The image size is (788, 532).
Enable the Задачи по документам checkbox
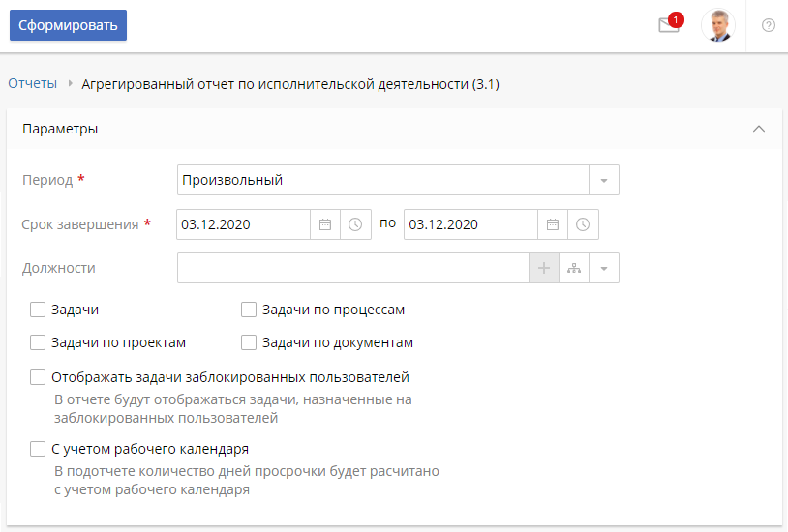249,342
